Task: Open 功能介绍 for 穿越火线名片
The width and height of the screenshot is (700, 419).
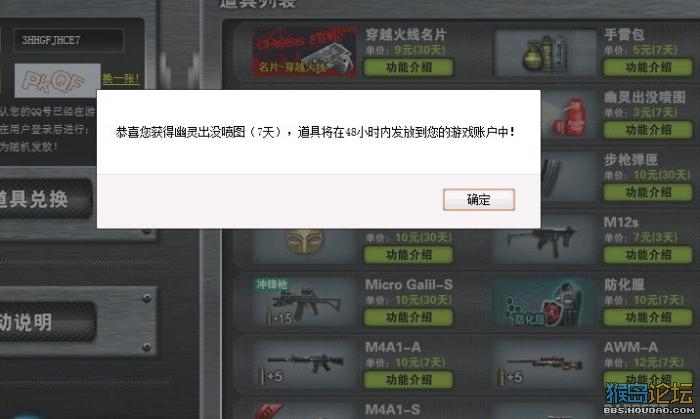Action: [408, 67]
